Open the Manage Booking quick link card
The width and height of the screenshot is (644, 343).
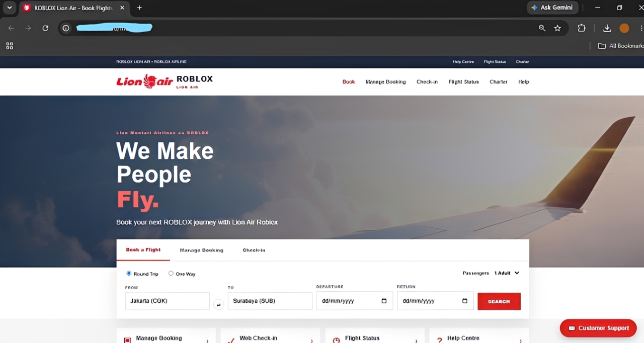pos(166,336)
